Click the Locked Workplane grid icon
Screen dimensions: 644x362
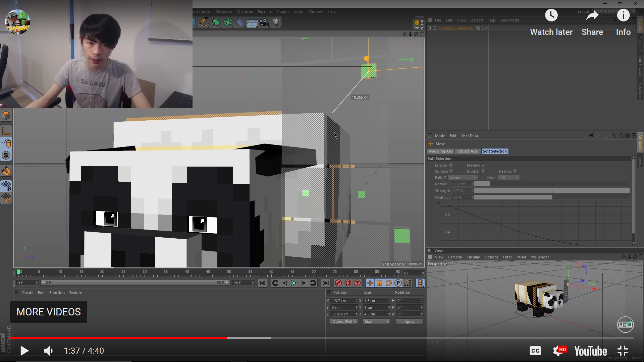click(6, 186)
